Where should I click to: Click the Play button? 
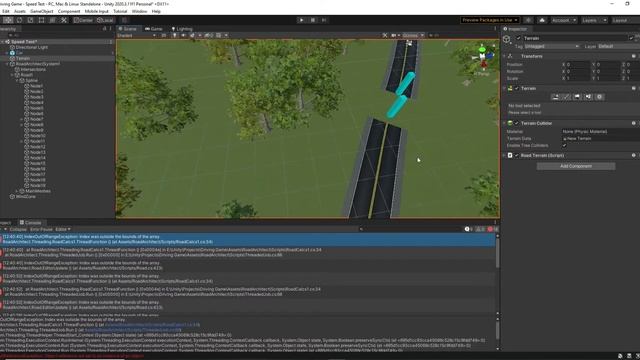click(301, 20)
